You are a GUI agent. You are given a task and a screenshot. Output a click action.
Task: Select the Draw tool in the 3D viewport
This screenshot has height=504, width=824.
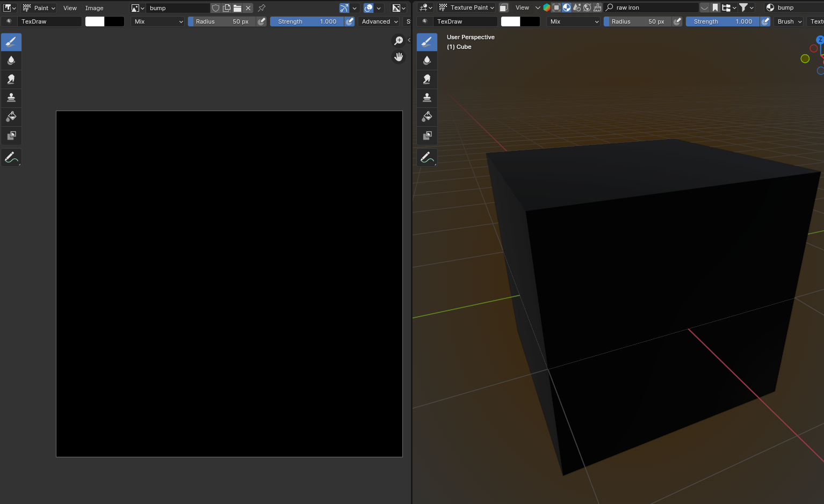click(427, 42)
